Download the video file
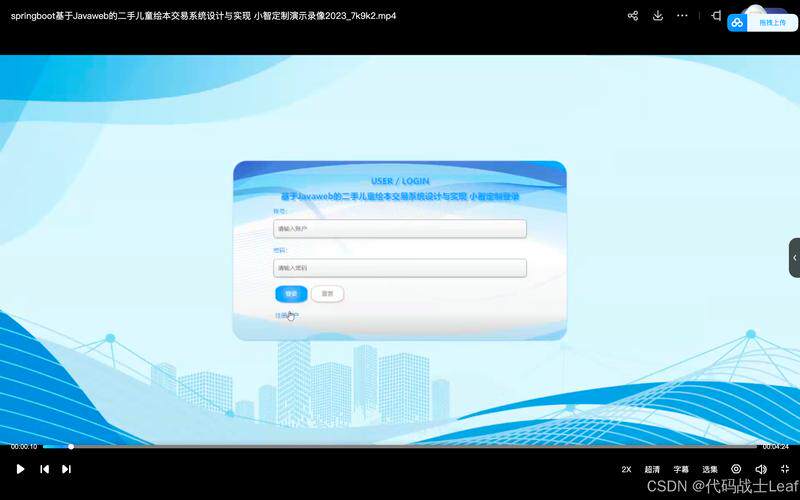 pos(658,16)
